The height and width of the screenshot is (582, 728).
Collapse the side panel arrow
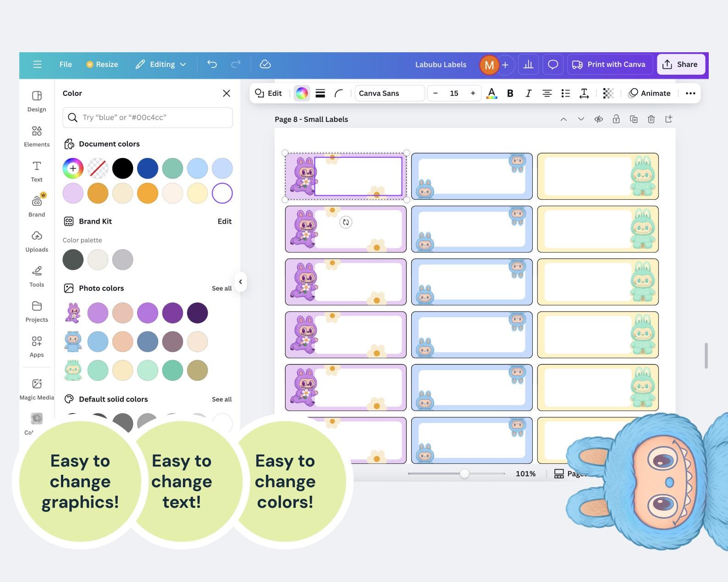pyautogui.click(x=240, y=282)
